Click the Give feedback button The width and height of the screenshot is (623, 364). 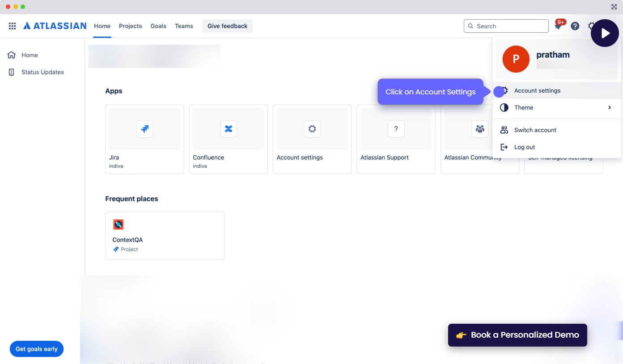tap(227, 26)
